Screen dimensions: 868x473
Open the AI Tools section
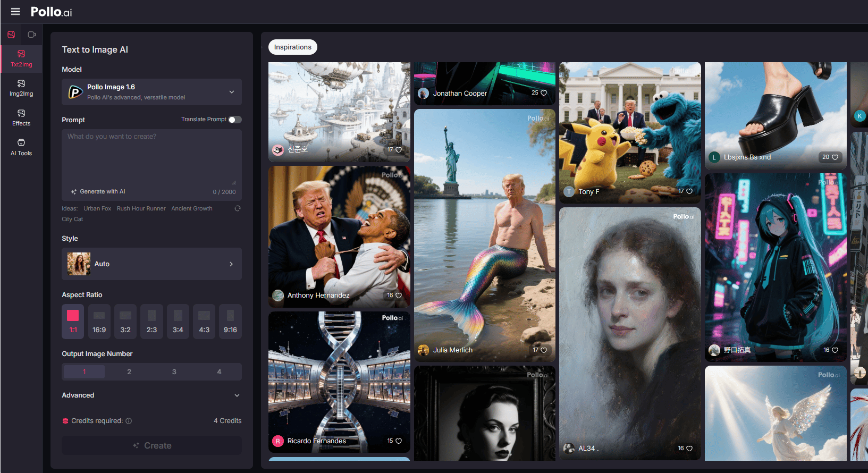tap(21, 147)
